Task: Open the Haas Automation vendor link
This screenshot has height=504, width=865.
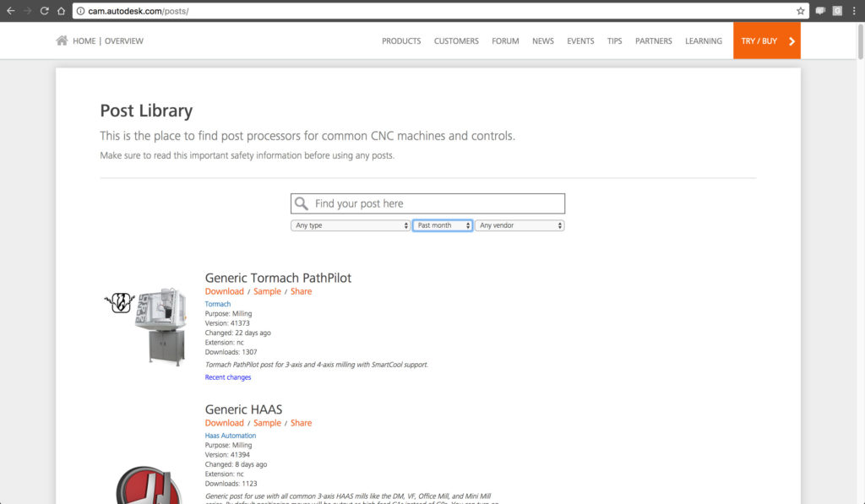Action: 230,436
